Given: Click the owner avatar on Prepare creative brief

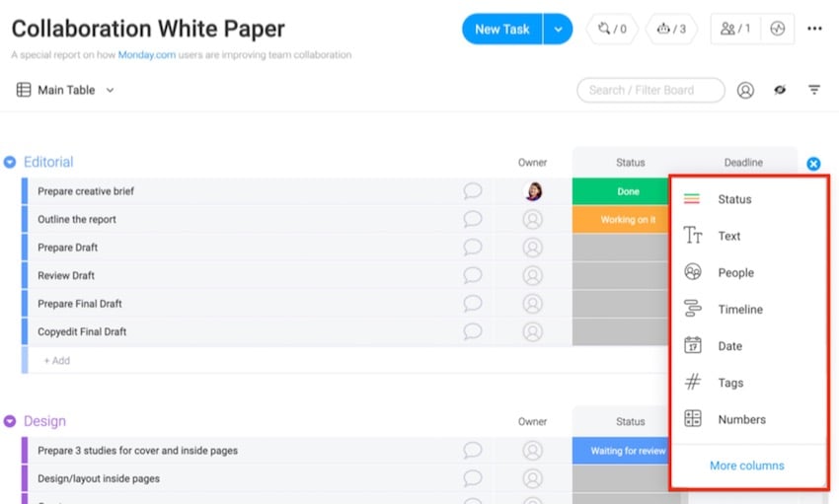Looking at the screenshot, I should 533,191.
